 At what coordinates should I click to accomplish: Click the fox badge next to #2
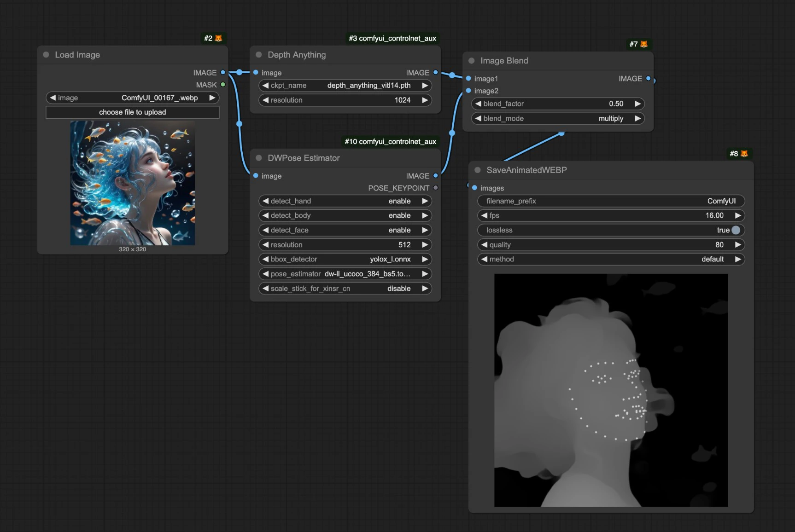point(218,38)
